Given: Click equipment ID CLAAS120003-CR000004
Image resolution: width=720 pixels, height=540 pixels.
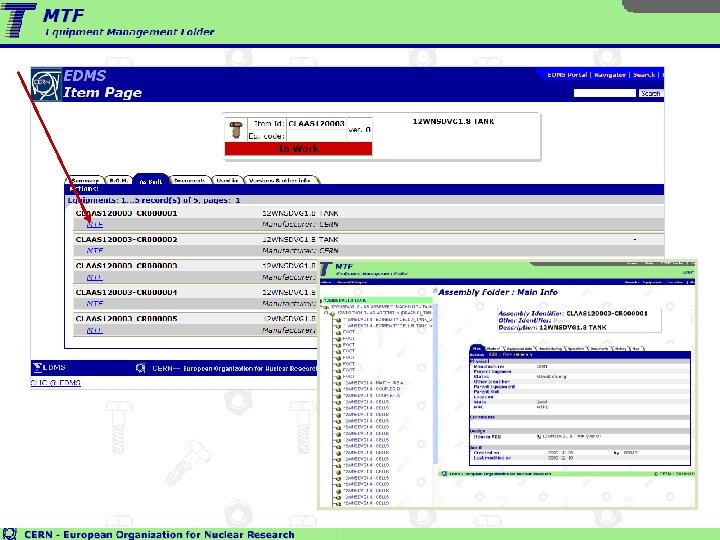Looking at the screenshot, I should coord(126,292).
